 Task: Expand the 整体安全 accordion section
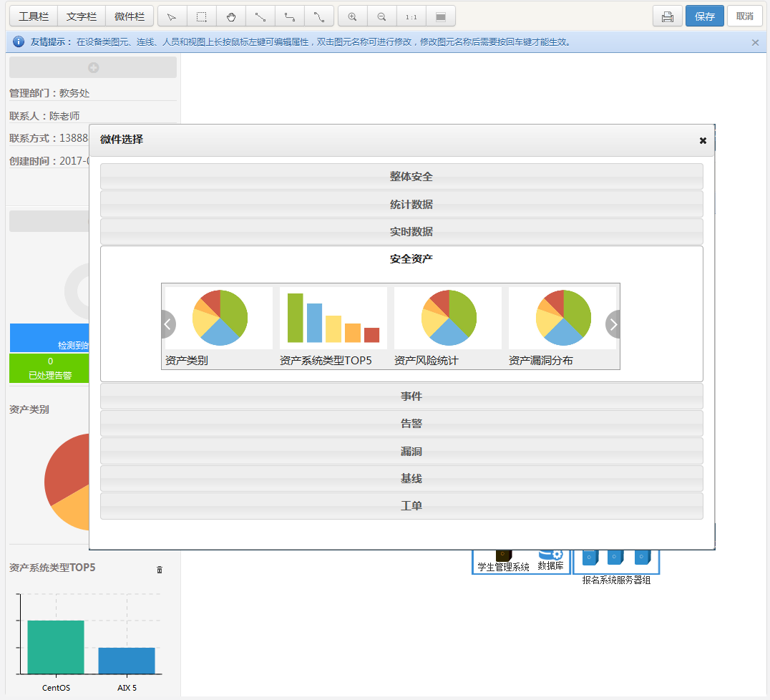coord(401,177)
